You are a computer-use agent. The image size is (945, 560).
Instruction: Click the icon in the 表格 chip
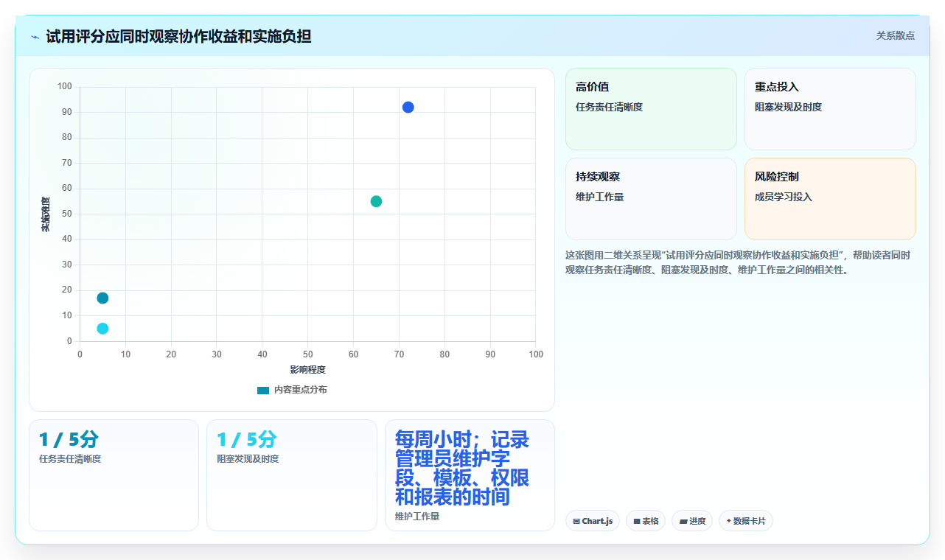point(637,521)
